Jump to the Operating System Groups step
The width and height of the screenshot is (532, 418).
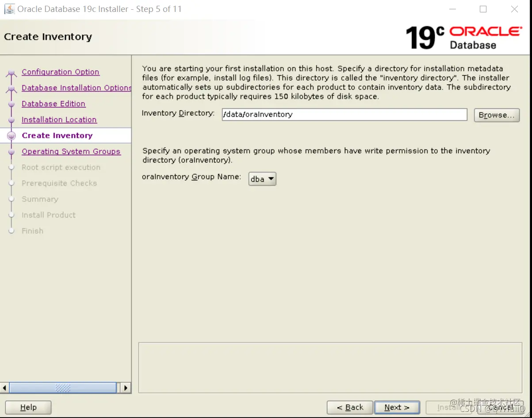click(x=71, y=152)
